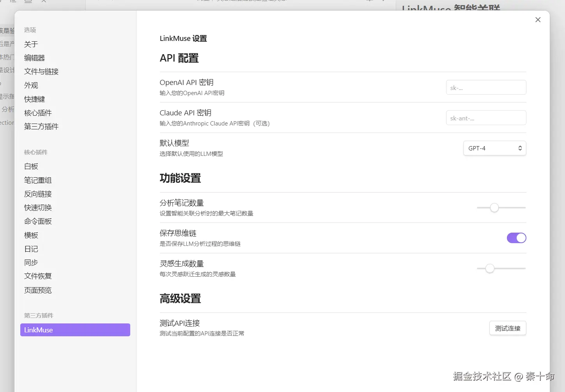Click the 灵感生成数量 slider handle

click(490, 268)
